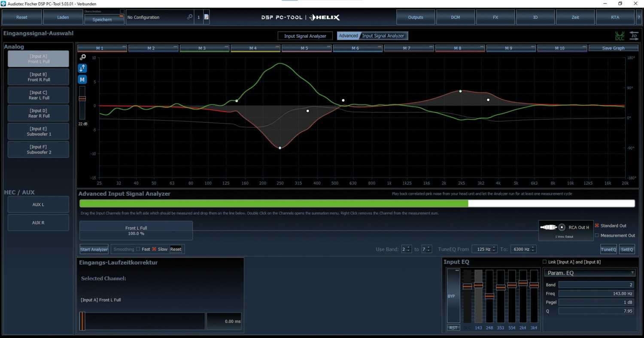Open graph settings gear icon
644x338 pixels.
(x=82, y=57)
